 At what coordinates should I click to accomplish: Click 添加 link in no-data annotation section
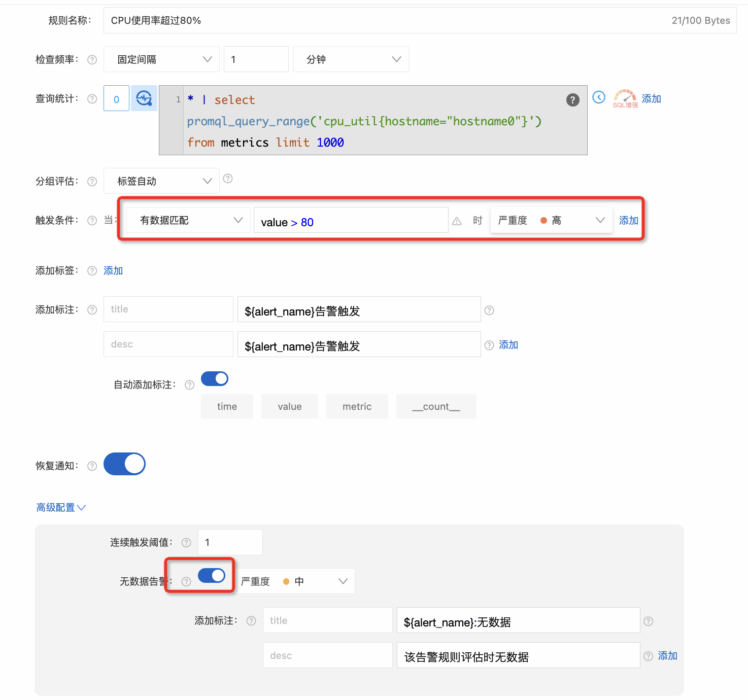click(x=668, y=656)
